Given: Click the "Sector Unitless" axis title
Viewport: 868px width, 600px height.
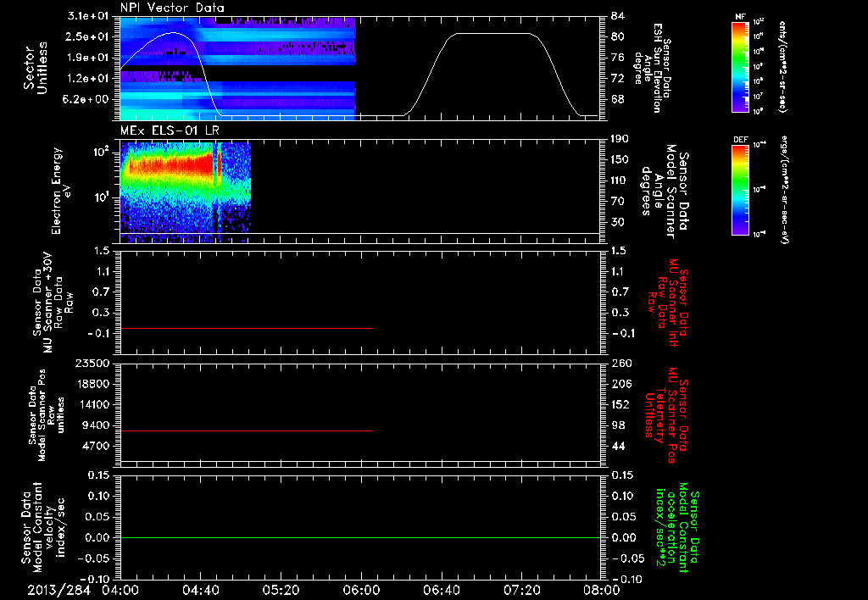Looking at the screenshot, I should (x=35, y=68).
